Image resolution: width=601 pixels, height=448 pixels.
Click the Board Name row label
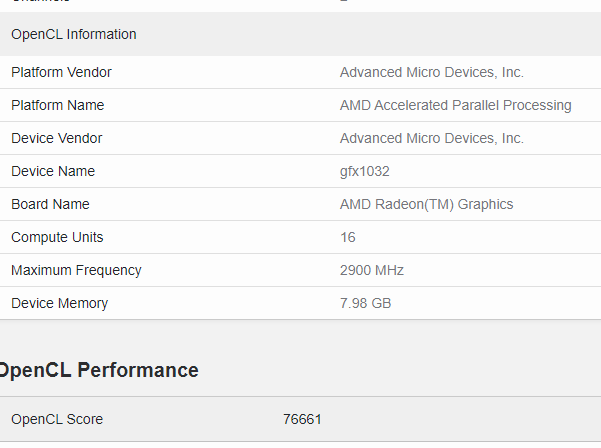tap(50, 204)
